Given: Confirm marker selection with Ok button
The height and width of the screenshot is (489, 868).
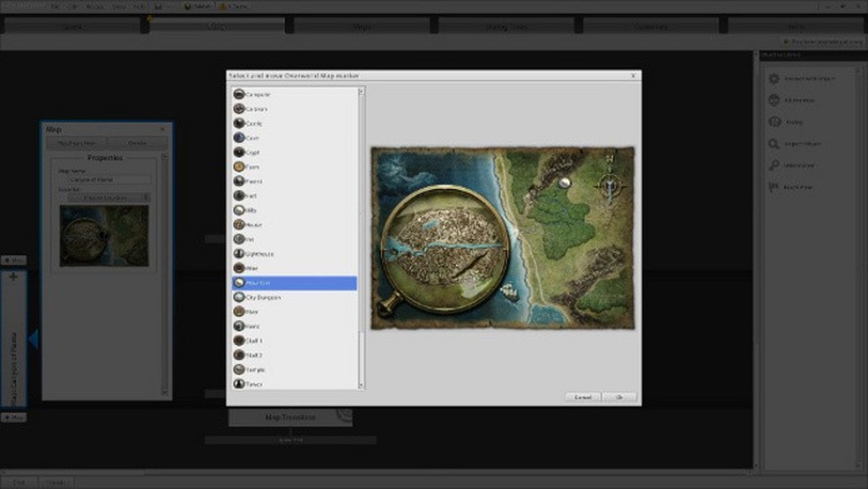Looking at the screenshot, I should click(x=619, y=397).
